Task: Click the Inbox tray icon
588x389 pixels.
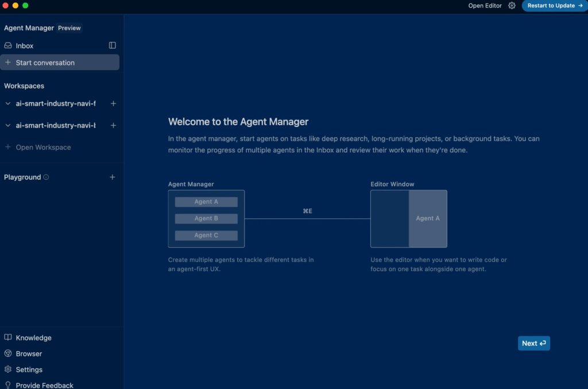Action: pos(8,45)
